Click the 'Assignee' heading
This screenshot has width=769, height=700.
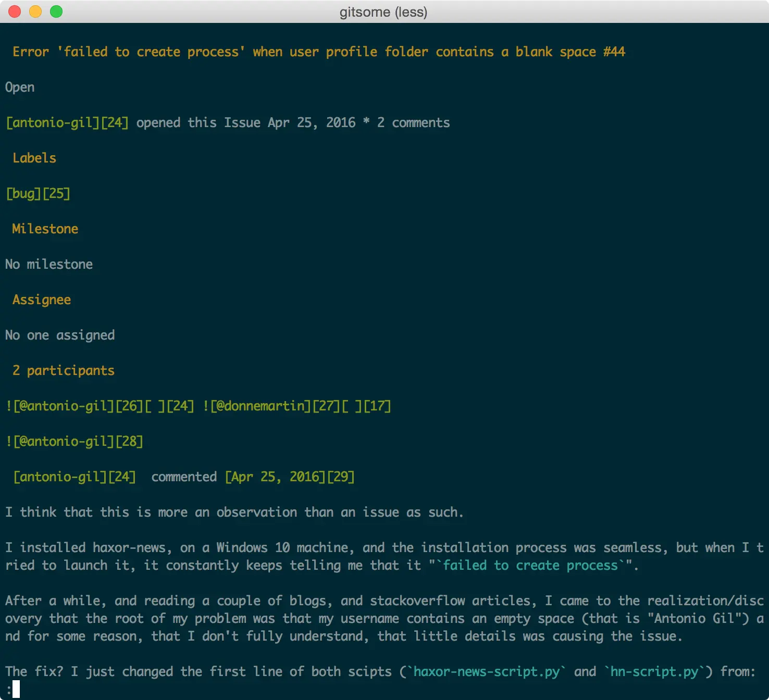point(42,300)
